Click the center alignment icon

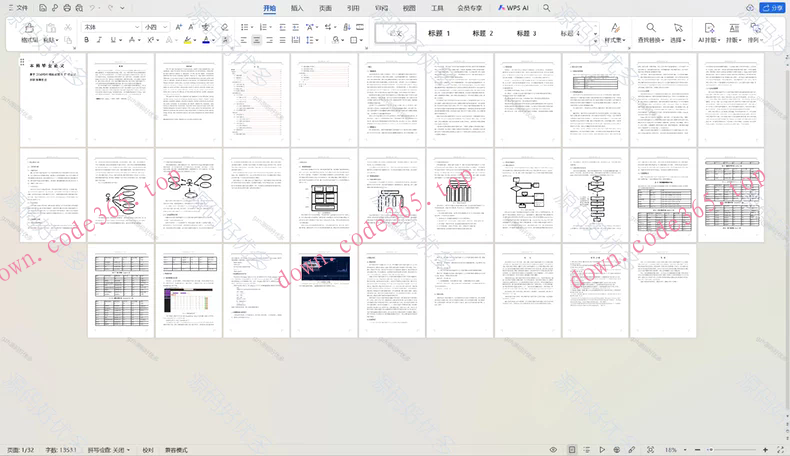256,41
